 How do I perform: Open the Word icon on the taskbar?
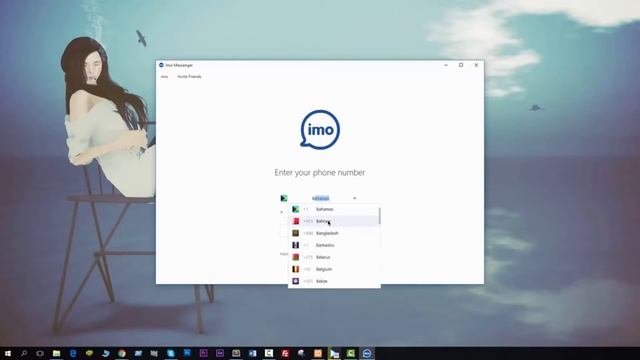(252, 353)
